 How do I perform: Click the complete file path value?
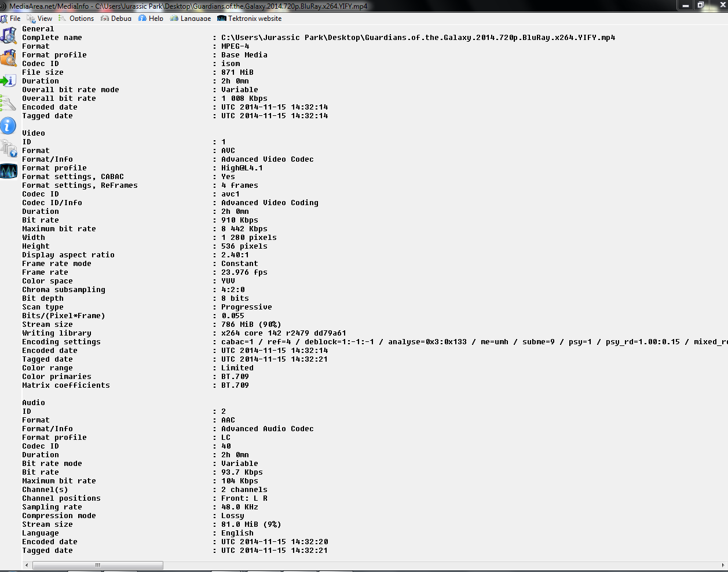click(x=418, y=38)
